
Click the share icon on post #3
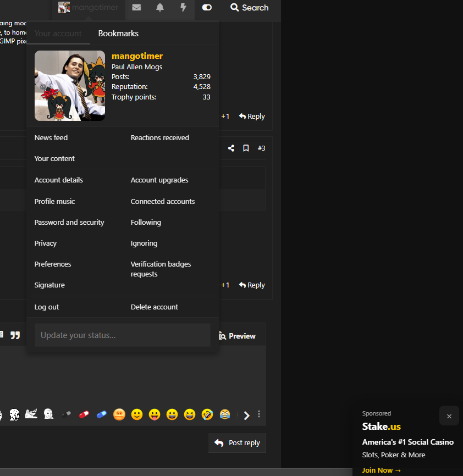231,148
